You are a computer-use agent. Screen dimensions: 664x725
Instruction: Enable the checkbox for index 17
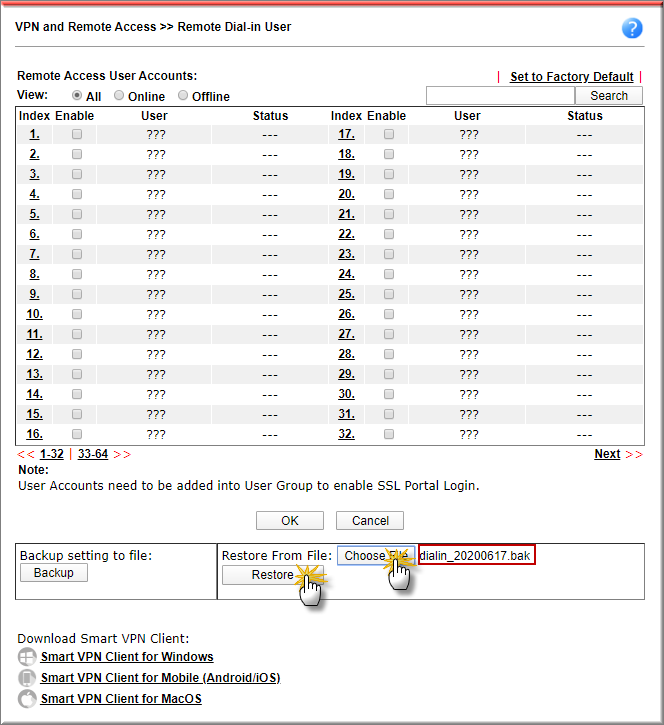389,134
